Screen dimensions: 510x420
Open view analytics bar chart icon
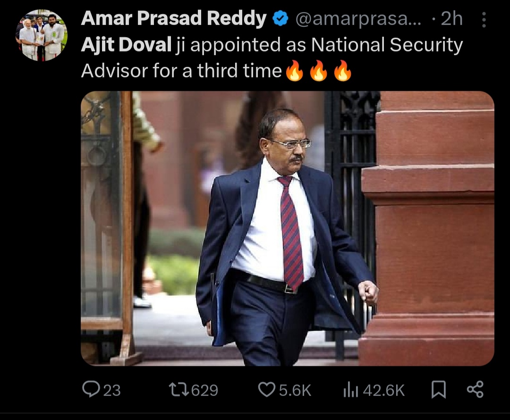tap(350, 390)
